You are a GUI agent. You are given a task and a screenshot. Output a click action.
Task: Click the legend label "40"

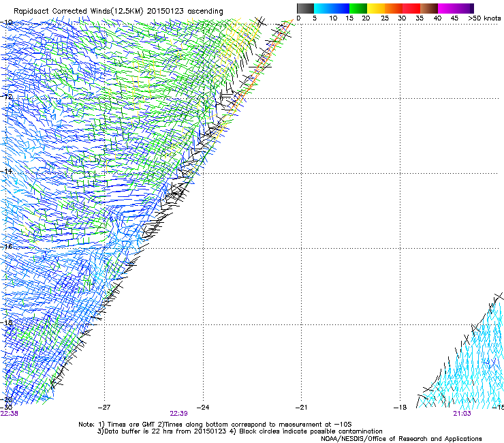point(437,18)
